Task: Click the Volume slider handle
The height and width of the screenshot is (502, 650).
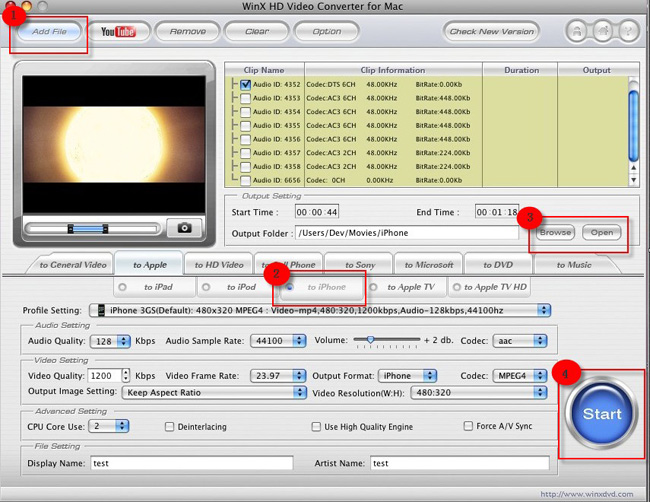Action: coord(370,340)
